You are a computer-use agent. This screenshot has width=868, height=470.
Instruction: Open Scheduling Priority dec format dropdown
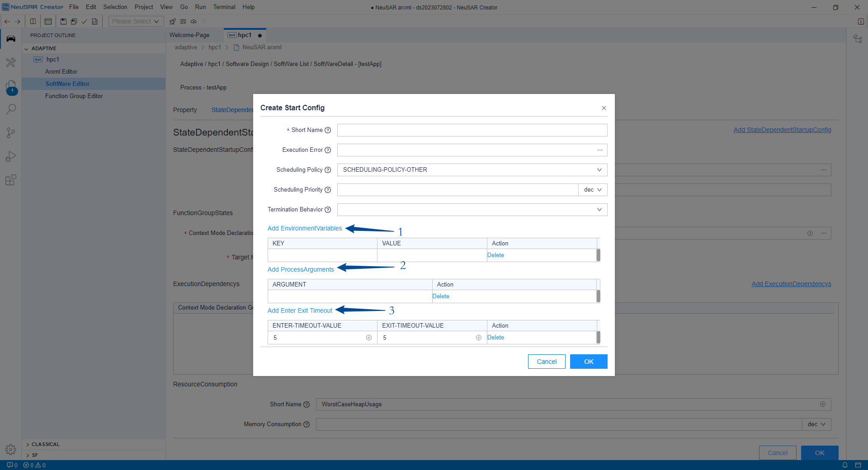coord(592,190)
